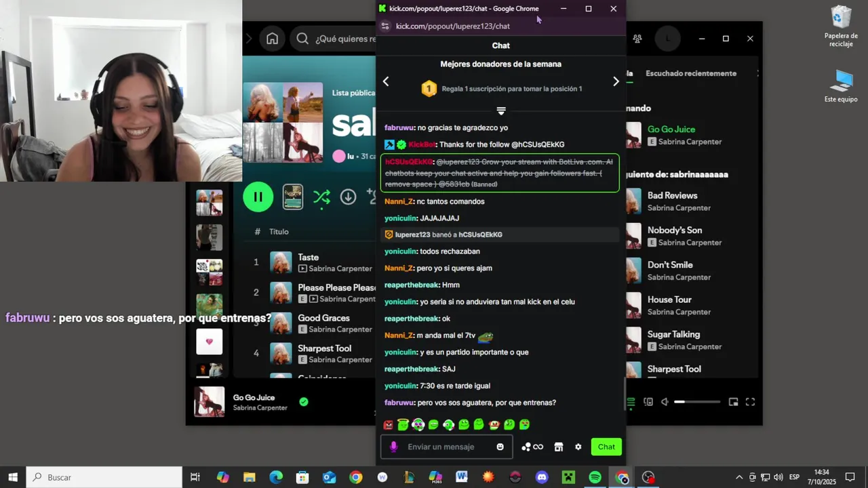868x488 pixels.
Task: Show hidden system tray icons
Action: (739, 477)
